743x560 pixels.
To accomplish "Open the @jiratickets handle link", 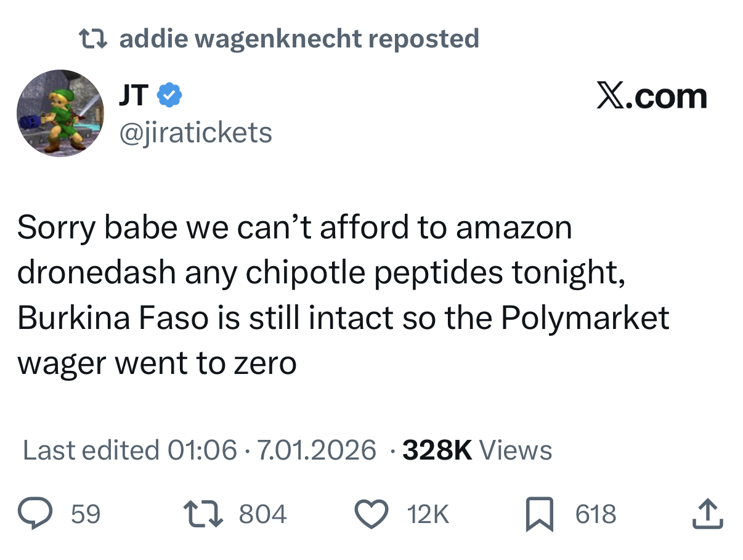I will pyautogui.click(x=195, y=131).
